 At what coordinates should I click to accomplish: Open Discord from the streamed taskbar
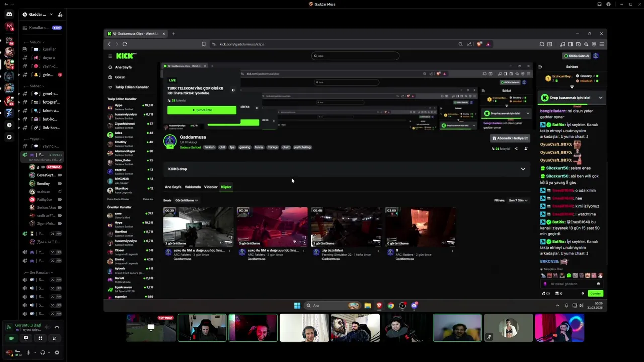click(x=414, y=305)
